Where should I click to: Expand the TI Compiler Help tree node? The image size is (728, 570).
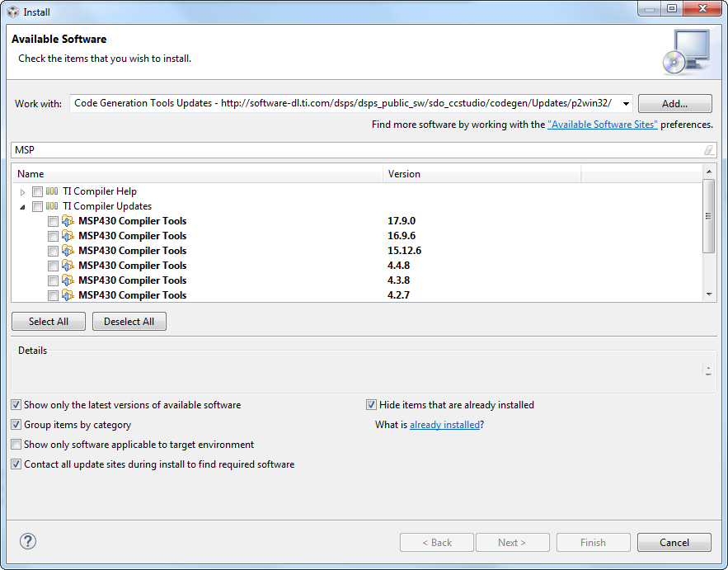pos(23,191)
